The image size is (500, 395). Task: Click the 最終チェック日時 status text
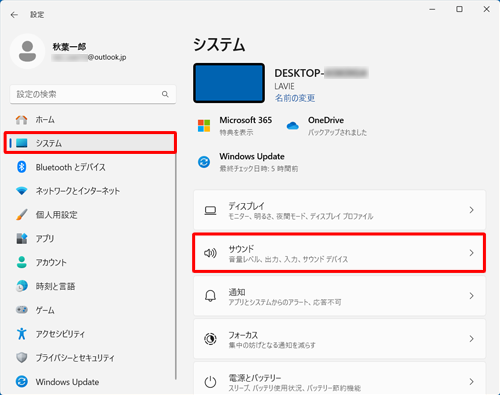coord(259,169)
